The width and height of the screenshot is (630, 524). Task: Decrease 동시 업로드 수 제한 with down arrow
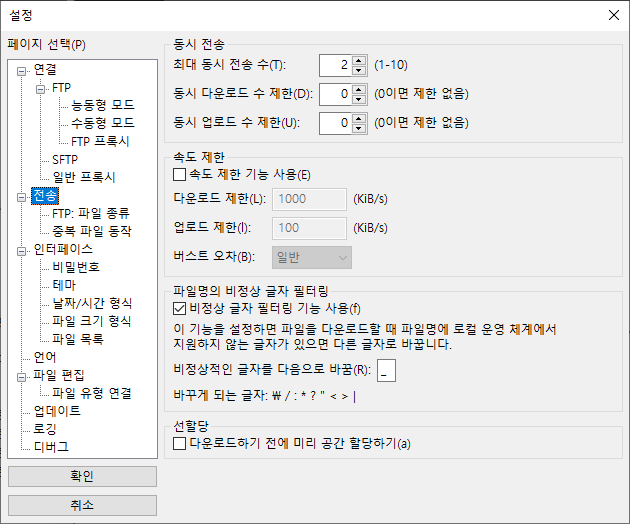tap(359, 128)
